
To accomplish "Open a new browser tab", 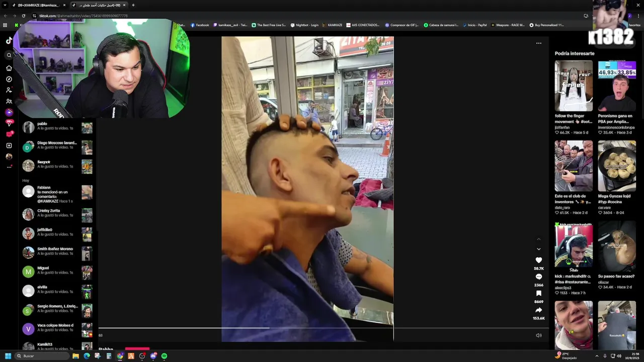I will point(133,5).
